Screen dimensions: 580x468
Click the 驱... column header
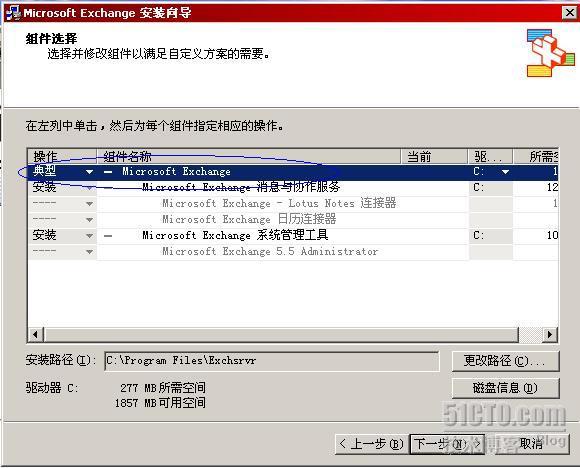pos(490,156)
